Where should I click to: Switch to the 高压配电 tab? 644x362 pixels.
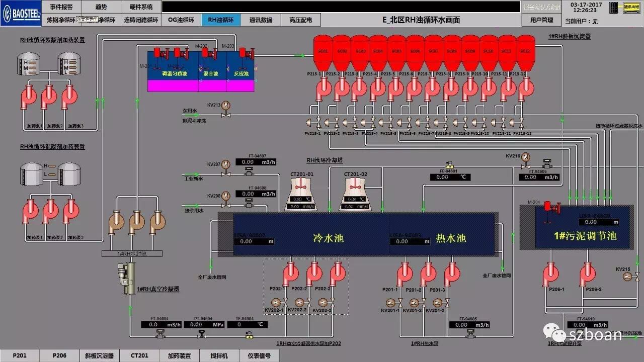[300, 20]
